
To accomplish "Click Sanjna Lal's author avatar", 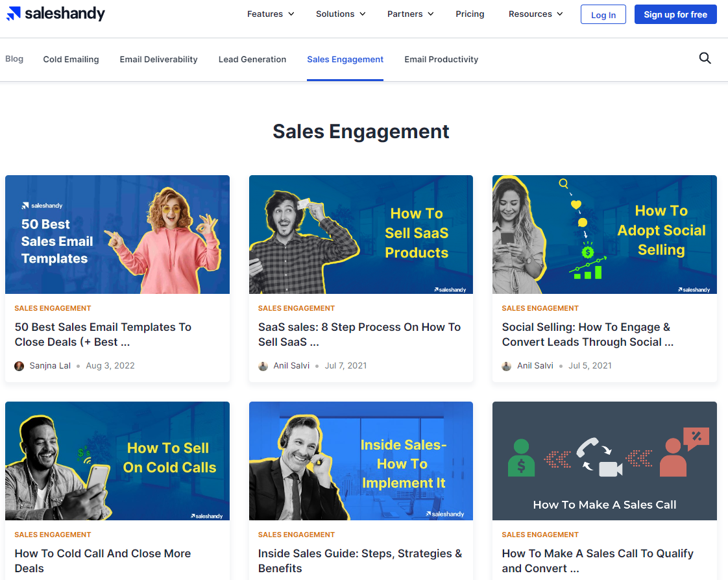I will point(19,366).
